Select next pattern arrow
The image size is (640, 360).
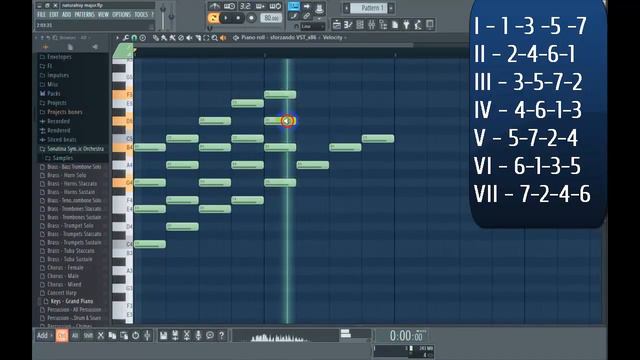[391, 8]
